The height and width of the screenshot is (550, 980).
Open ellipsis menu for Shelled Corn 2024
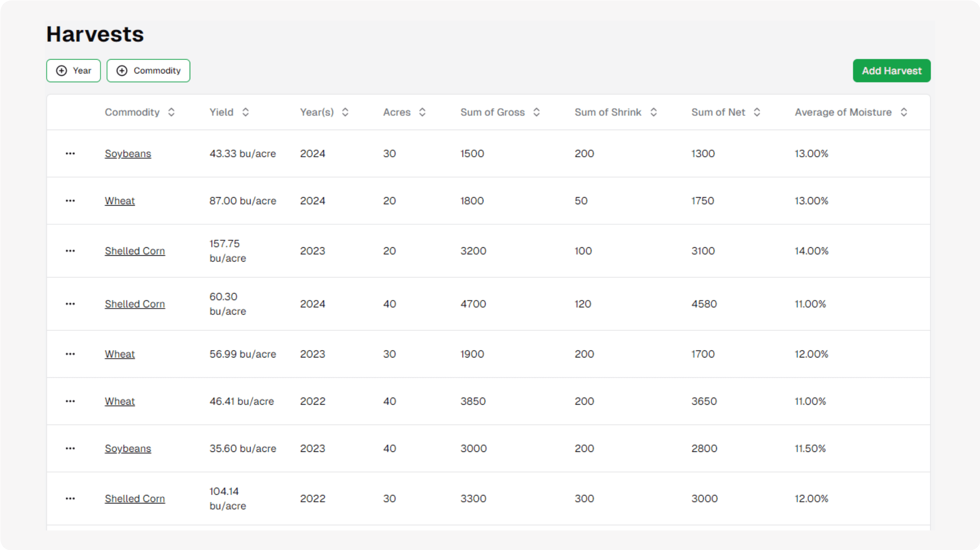pos(70,304)
